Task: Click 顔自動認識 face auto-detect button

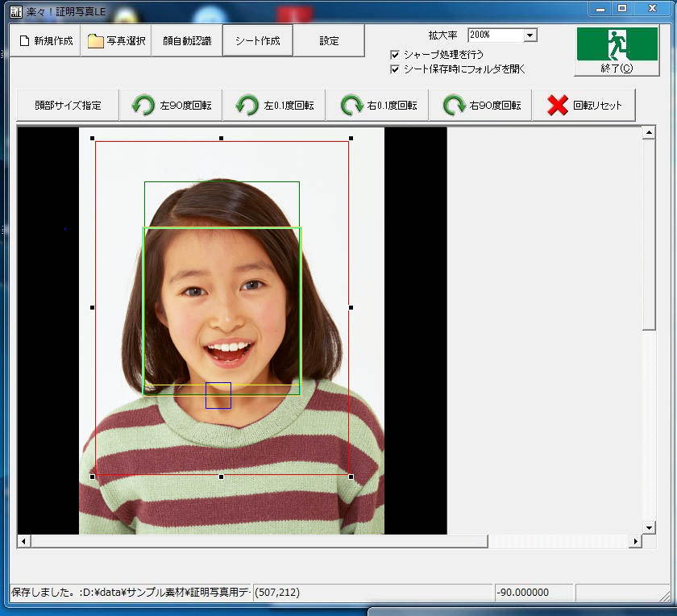Action: click(x=186, y=40)
